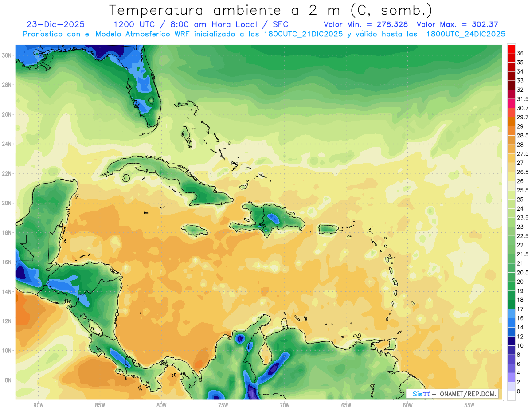Click the 'SisTT - ONAMET/REP.DOM.' credit label

(452, 394)
